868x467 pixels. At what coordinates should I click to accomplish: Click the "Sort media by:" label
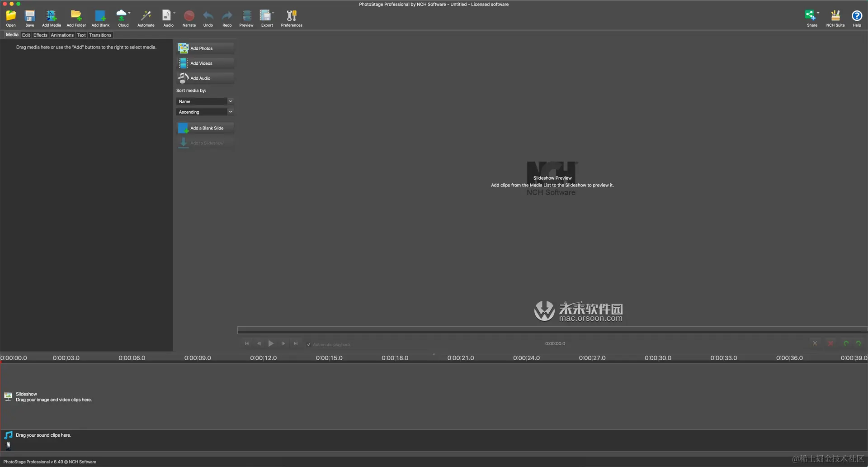click(191, 91)
